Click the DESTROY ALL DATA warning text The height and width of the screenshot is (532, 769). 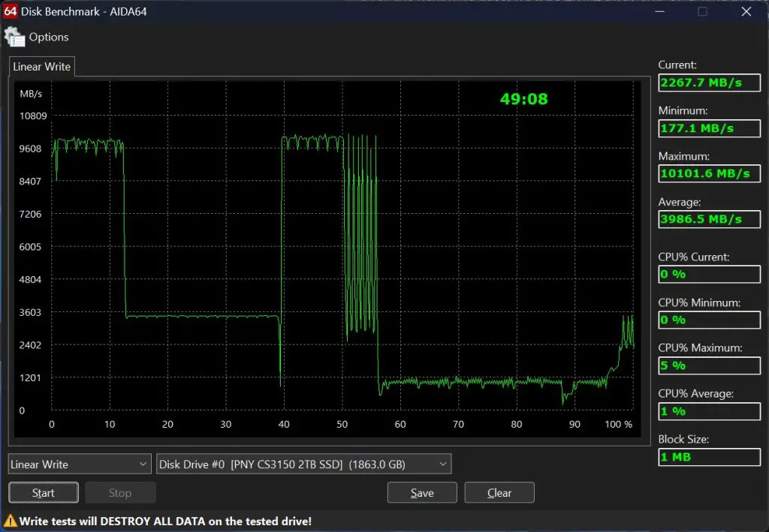[x=165, y=521]
